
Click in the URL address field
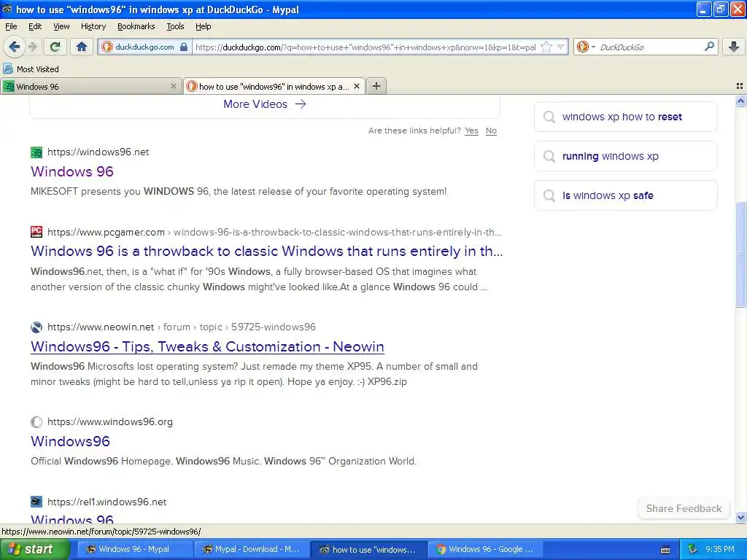click(x=365, y=47)
